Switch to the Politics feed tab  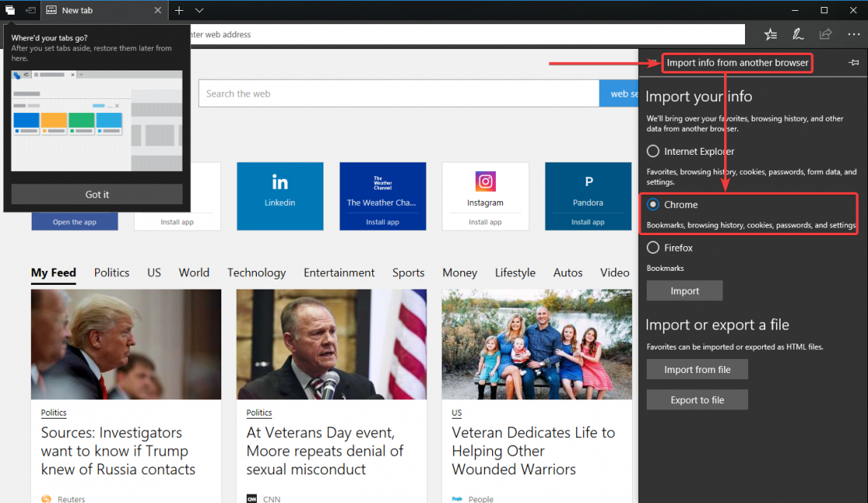tap(112, 272)
